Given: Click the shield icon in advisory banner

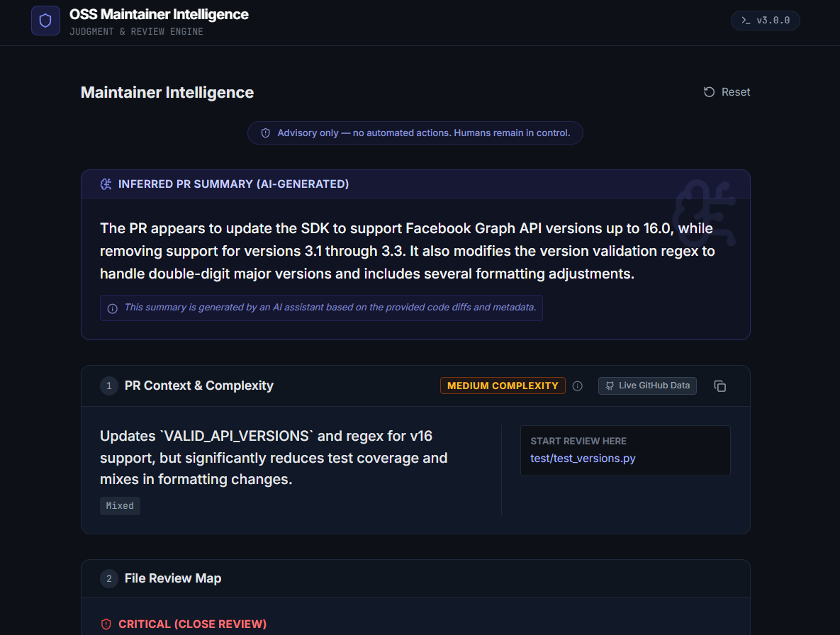Looking at the screenshot, I should (x=265, y=133).
